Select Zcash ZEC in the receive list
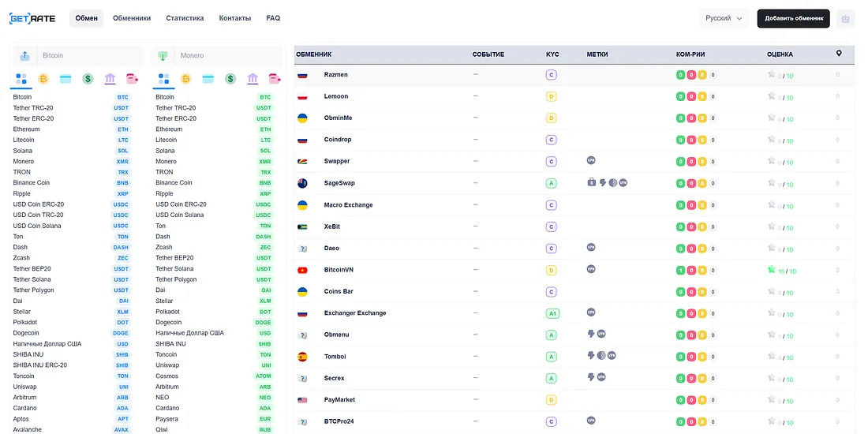This screenshot has height=434, width=868. [214, 247]
